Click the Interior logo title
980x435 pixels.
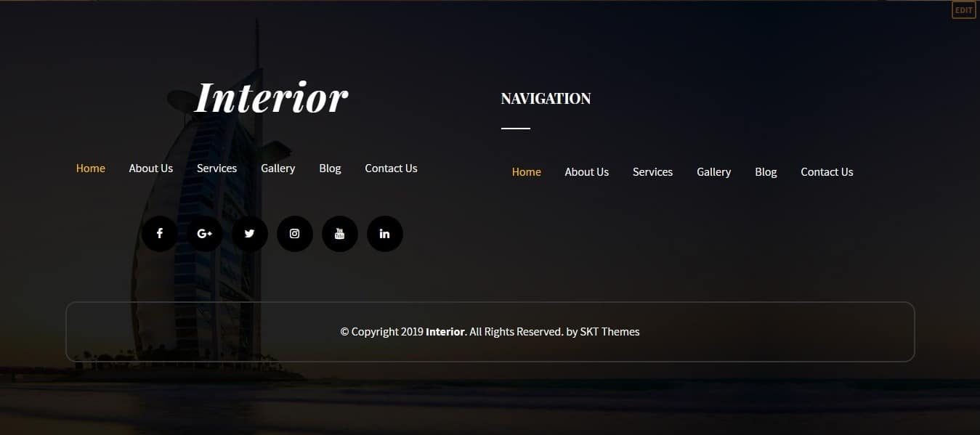coord(272,97)
